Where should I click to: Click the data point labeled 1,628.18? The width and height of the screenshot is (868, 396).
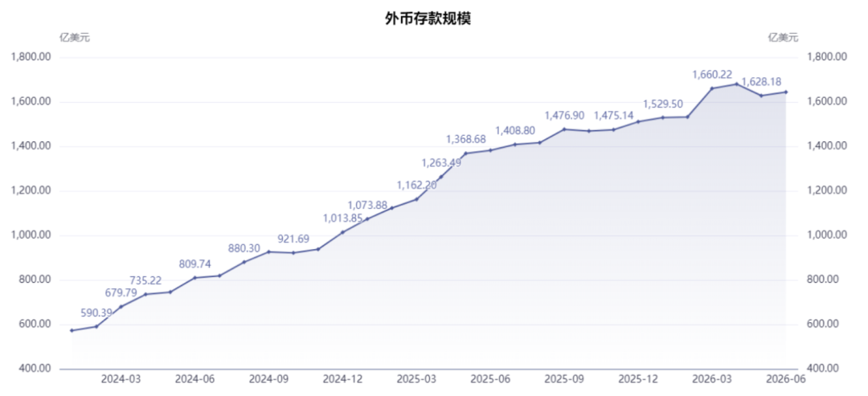[x=761, y=96]
